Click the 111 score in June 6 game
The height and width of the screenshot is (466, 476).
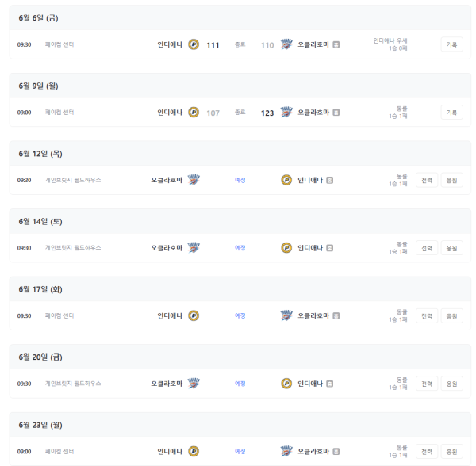(213, 45)
